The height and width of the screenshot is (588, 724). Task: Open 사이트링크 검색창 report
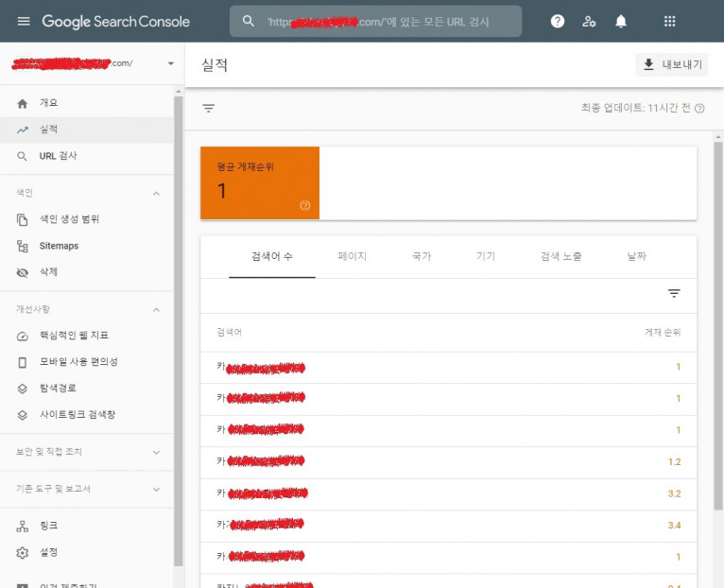87,415
